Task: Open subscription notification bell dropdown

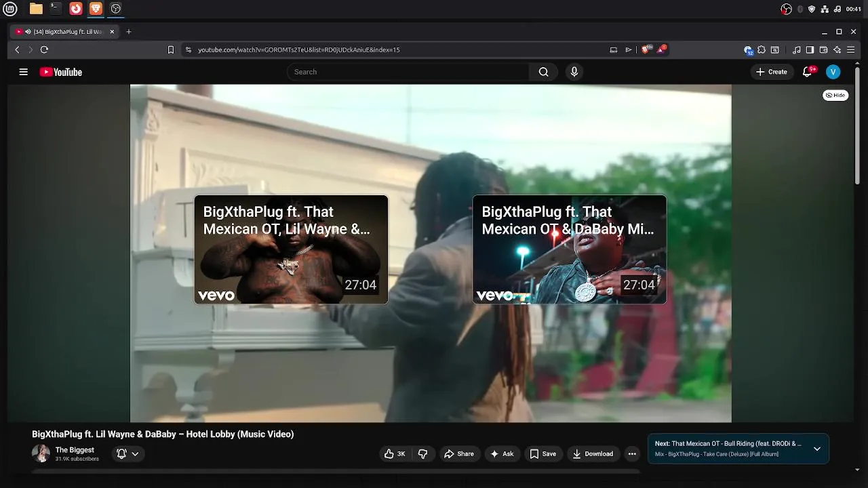Action: 127,454
